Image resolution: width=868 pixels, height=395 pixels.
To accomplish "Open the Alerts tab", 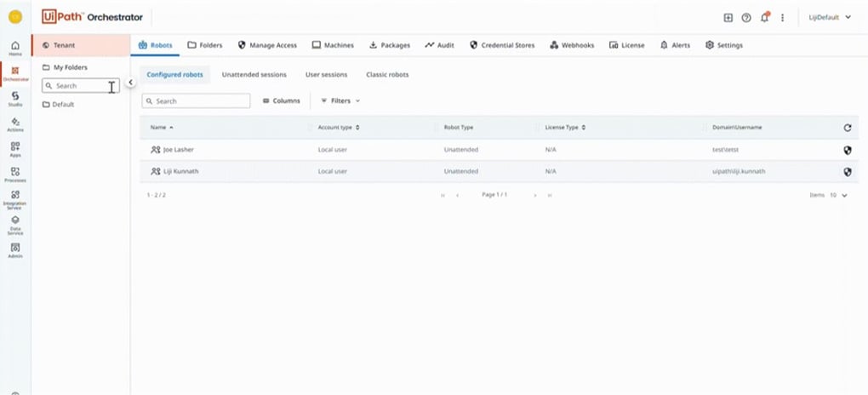I will coord(675,45).
